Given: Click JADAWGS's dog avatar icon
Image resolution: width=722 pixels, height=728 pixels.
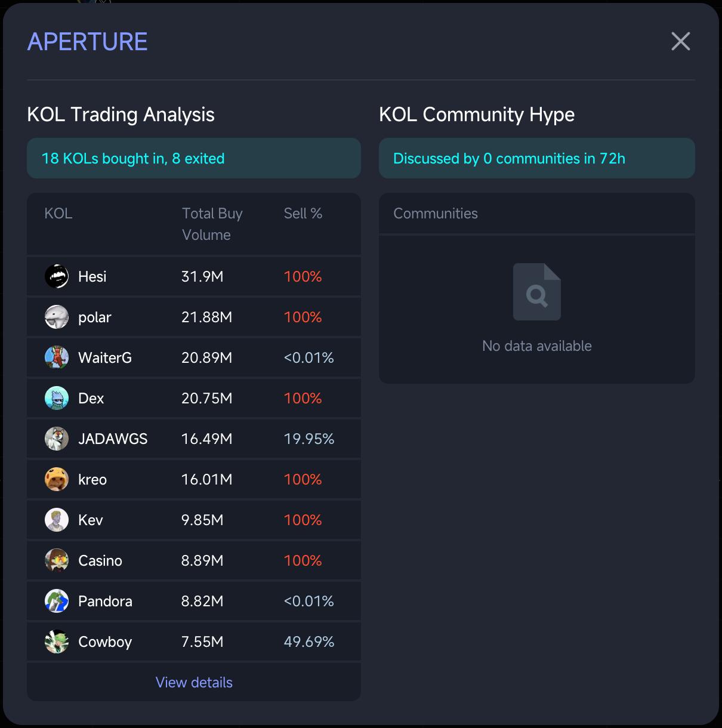Looking at the screenshot, I should (x=57, y=439).
